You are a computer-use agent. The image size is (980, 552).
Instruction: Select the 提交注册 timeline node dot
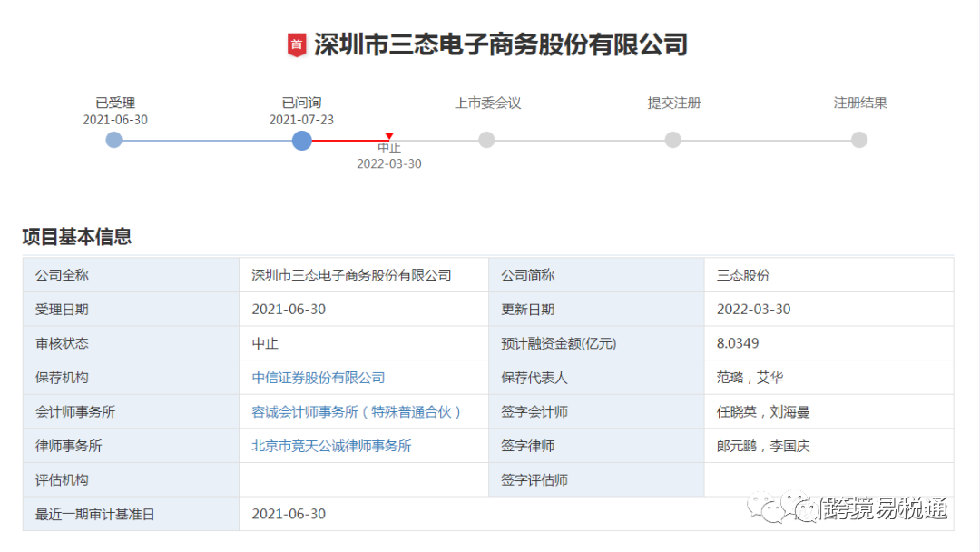point(673,140)
